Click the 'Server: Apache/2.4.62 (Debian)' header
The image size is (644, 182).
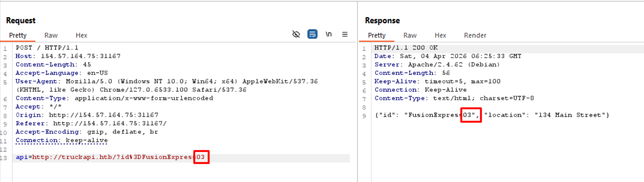[x=437, y=64]
